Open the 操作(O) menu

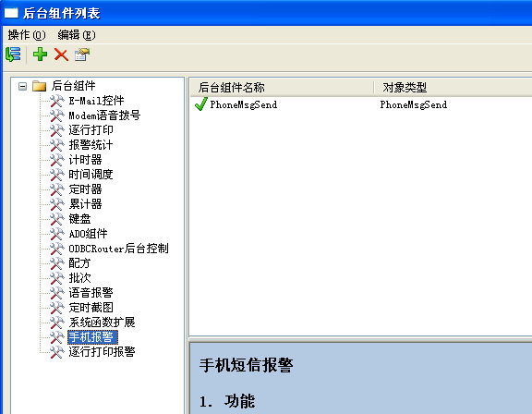pyautogui.click(x=27, y=35)
